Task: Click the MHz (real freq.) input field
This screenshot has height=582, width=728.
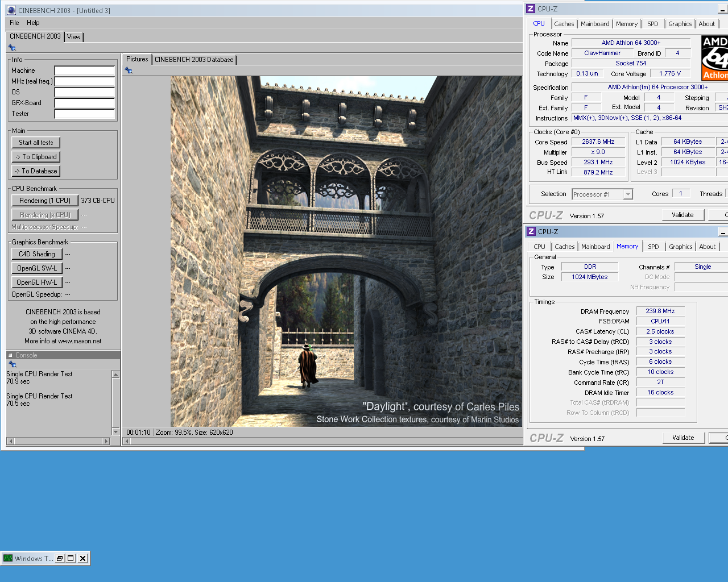Action: click(x=85, y=81)
